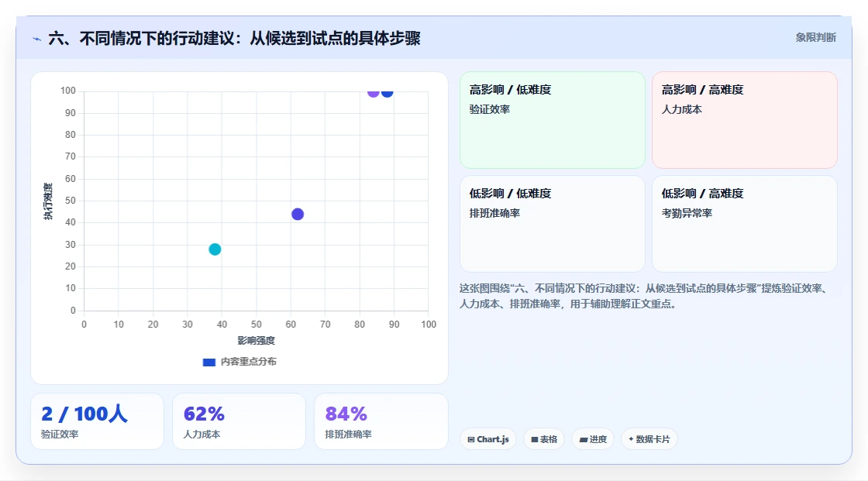Click the description paragraph starting 这张图围绕
This screenshot has width=868, height=481.
click(643, 296)
